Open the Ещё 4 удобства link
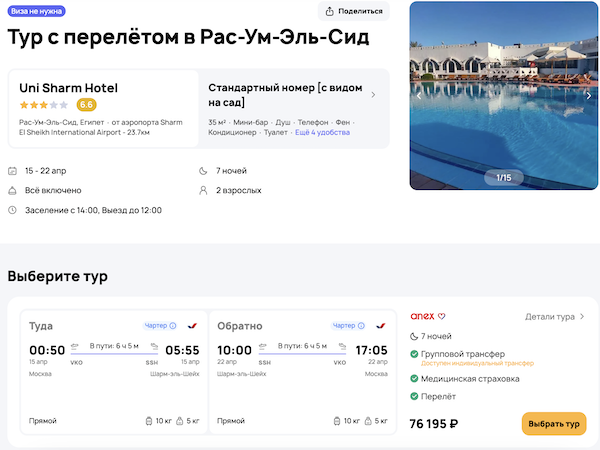Screen dimensions: 600x450 (322, 132)
